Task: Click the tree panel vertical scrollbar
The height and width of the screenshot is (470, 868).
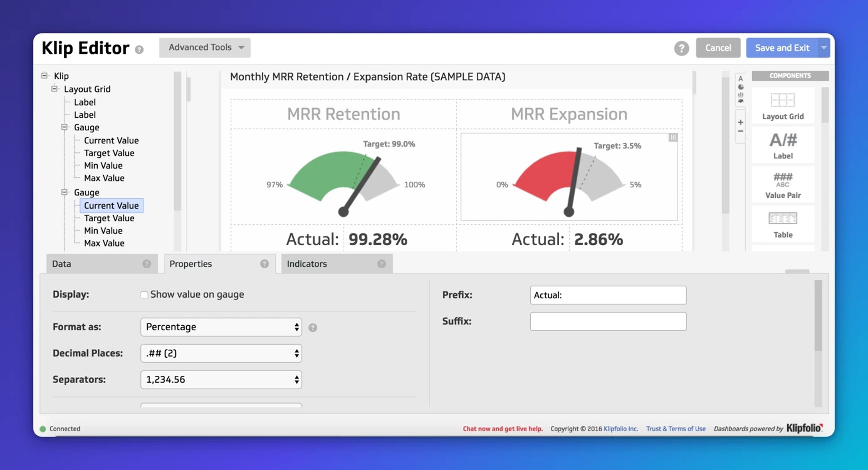Action: coord(177,141)
